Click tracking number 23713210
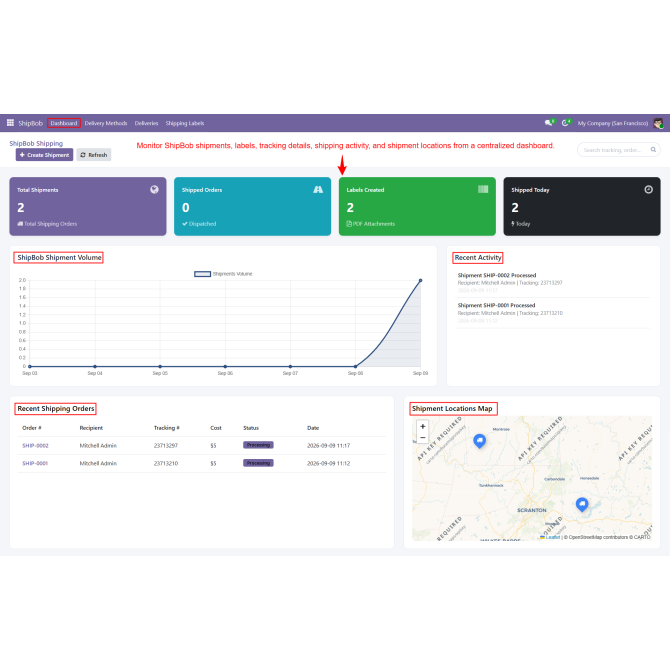Image resolution: width=670 pixels, height=670 pixels. [165, 463]
